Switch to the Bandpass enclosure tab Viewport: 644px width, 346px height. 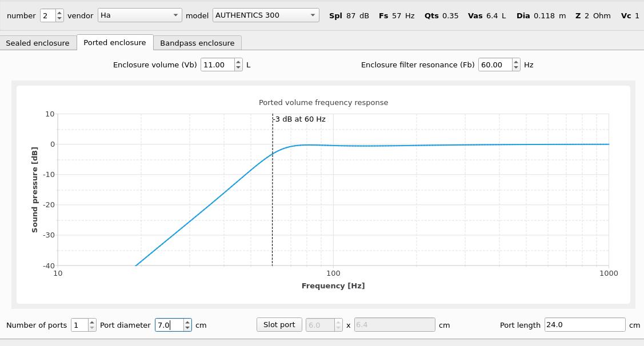coord(197,43)
